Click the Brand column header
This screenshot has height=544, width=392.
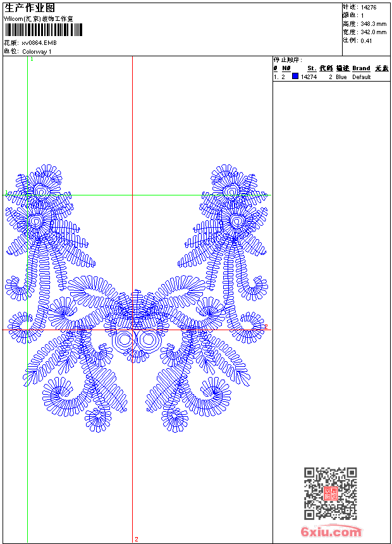click(361, 68)
